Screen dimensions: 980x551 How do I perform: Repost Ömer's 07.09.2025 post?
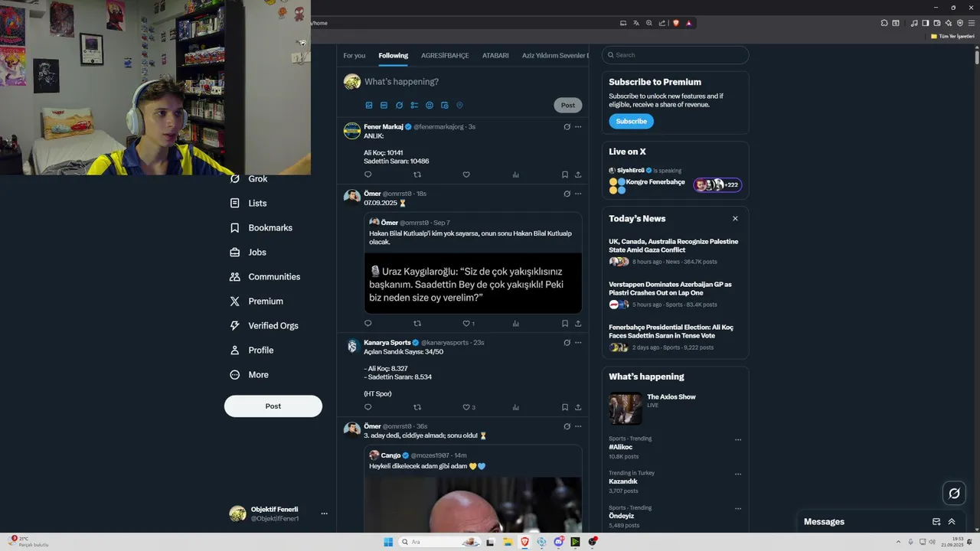[x=417, y=324]
